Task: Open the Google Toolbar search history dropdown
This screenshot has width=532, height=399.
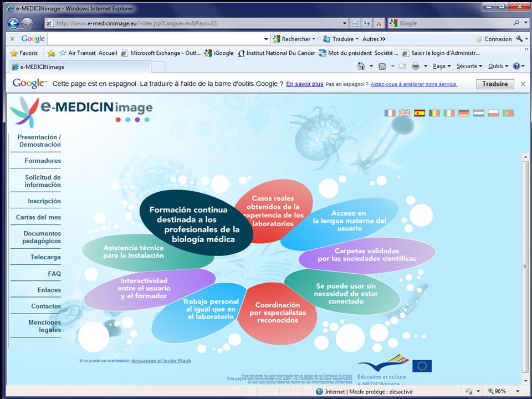Action: (x=266, y=39)
